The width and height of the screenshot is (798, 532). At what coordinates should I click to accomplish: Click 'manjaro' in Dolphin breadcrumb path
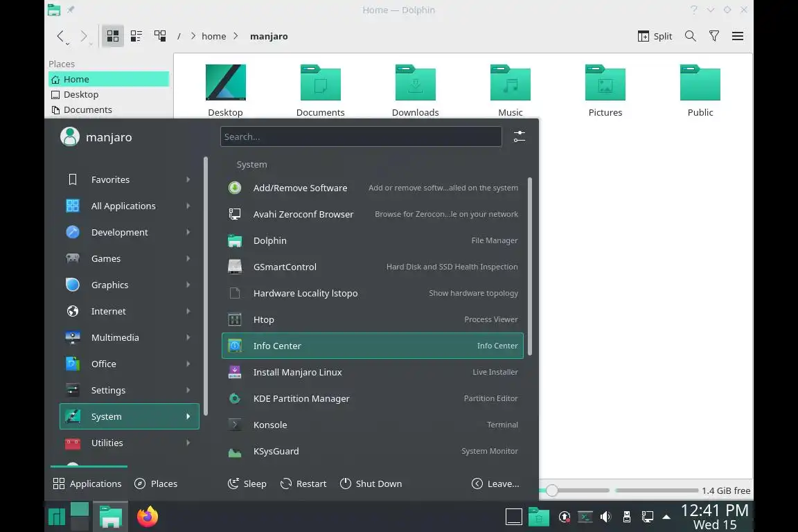pos(269,36)
